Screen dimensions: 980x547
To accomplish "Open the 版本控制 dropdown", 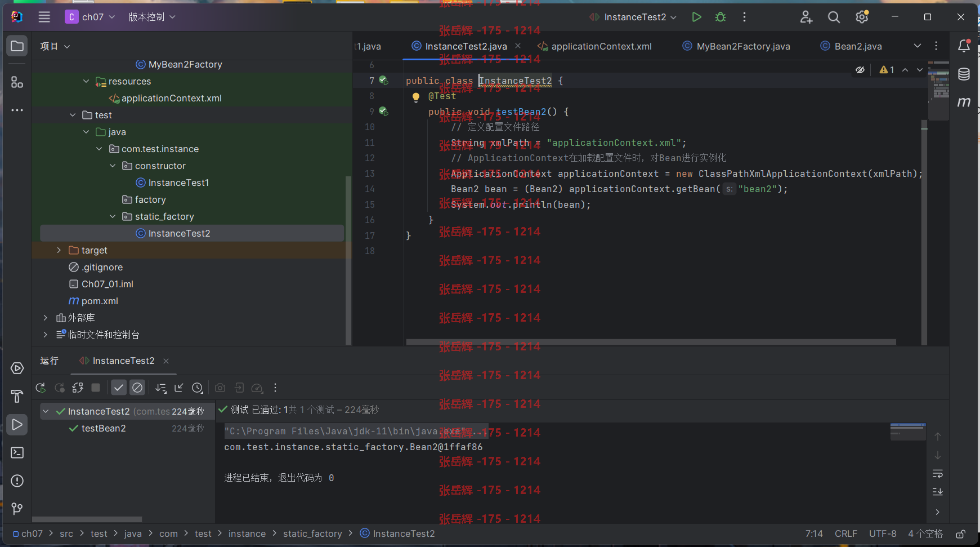I will click(x=151, y=17).
